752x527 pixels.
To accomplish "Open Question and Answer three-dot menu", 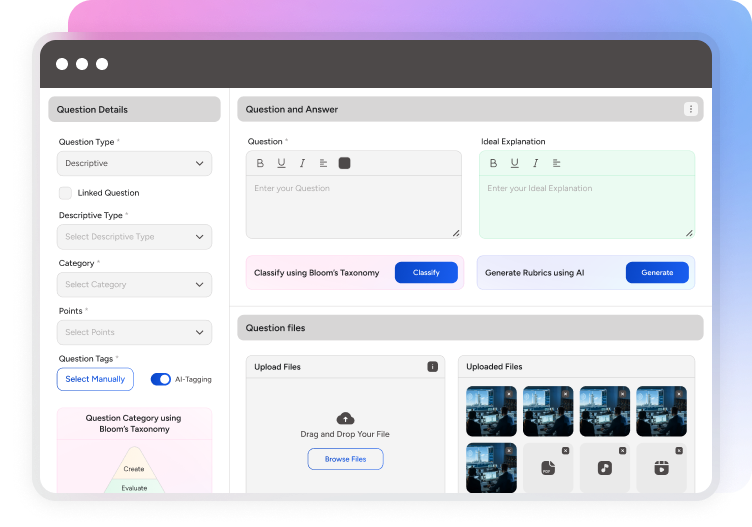I will [x=690, y=109].
